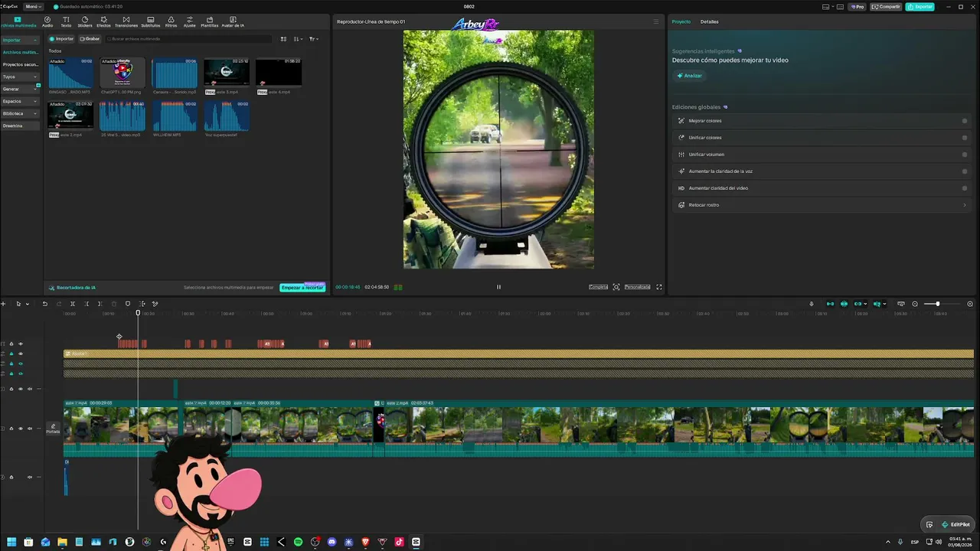Open the Efectos panel

103,22
